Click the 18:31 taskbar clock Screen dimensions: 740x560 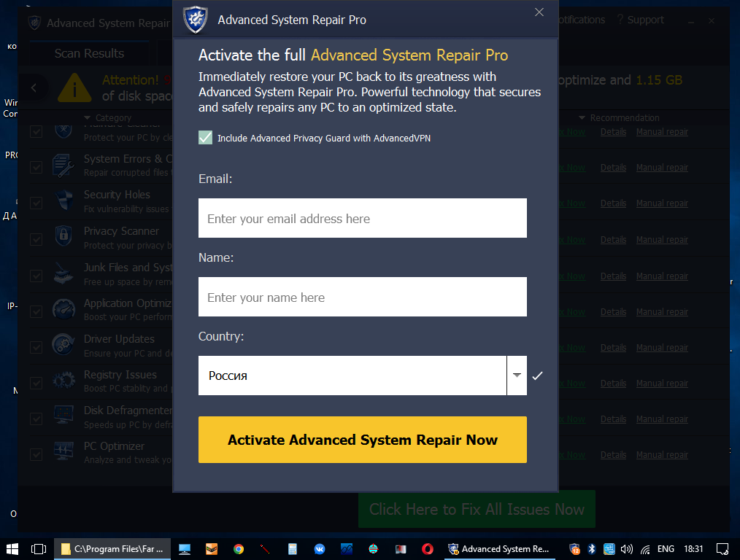coord(693,548)
